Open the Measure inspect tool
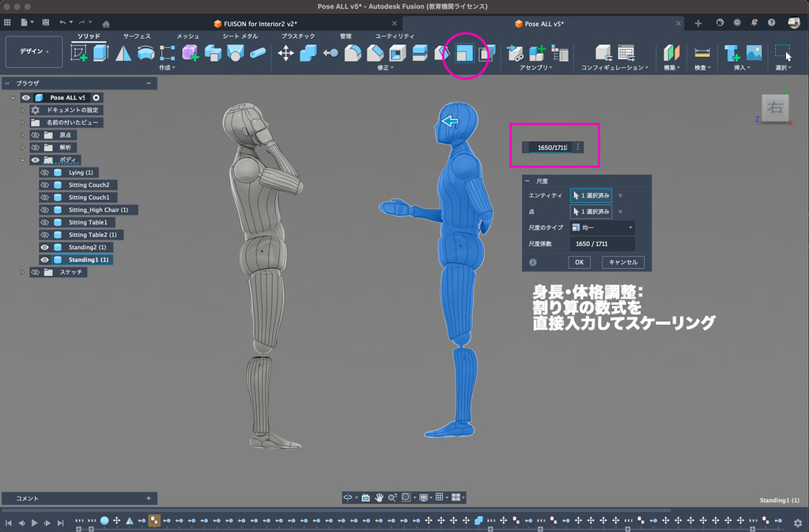The image size is (809, 532). 701,53
